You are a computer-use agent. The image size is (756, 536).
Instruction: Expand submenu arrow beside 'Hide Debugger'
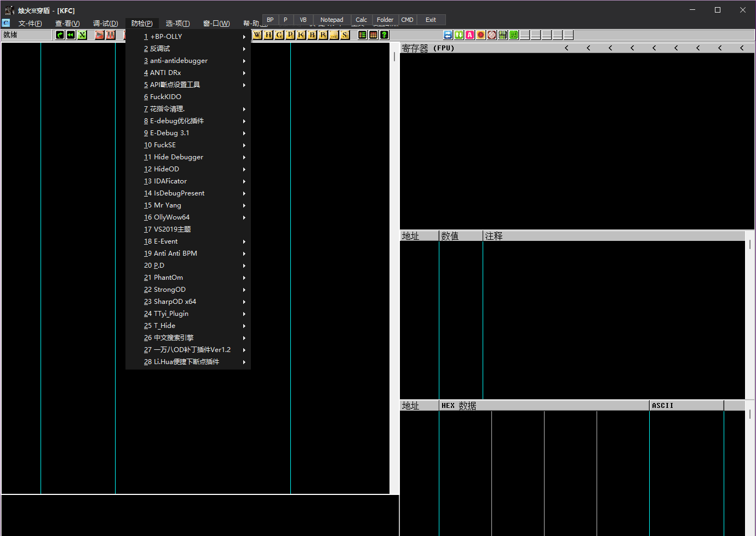click(x=244, y=157)
